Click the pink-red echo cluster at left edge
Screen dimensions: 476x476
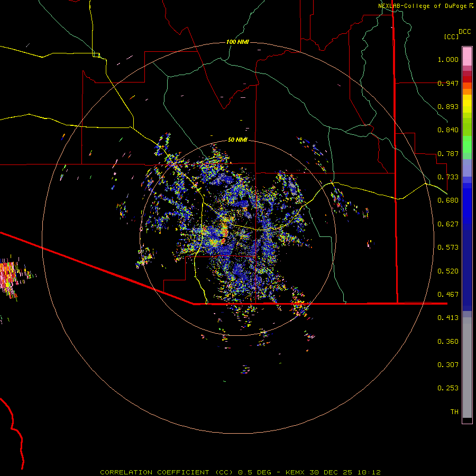(x=7, y=278)
